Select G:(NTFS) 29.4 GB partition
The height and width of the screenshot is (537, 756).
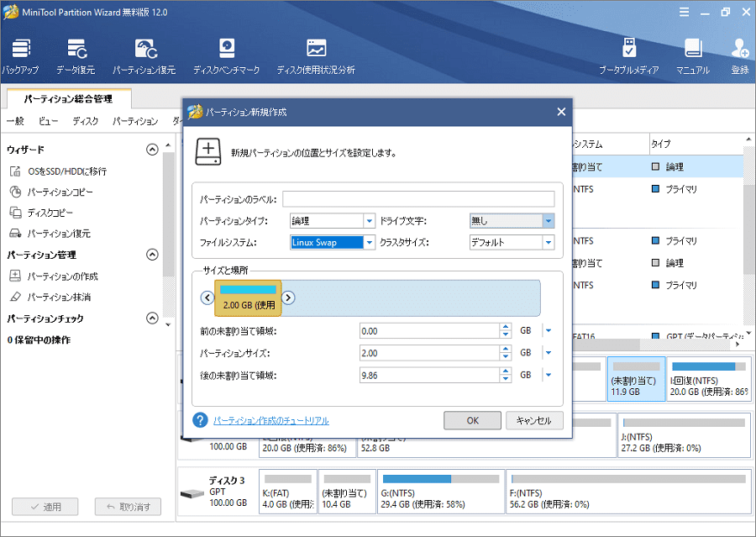click(441, 492)
